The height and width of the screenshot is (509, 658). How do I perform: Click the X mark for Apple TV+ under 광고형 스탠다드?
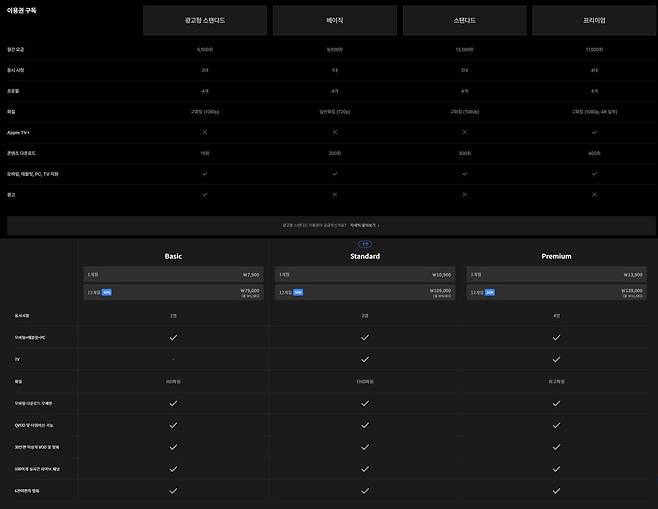205,132
